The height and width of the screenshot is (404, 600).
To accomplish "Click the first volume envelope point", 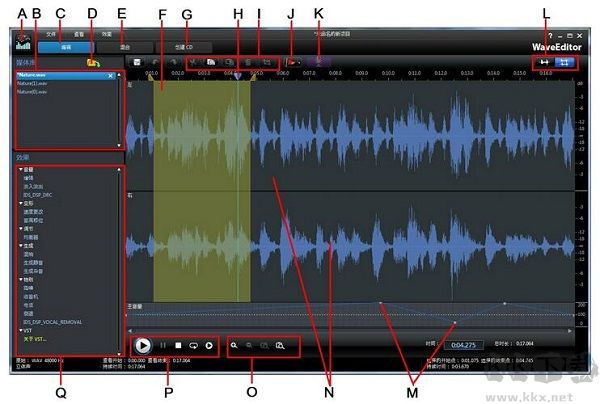I will tap(380, 303).
